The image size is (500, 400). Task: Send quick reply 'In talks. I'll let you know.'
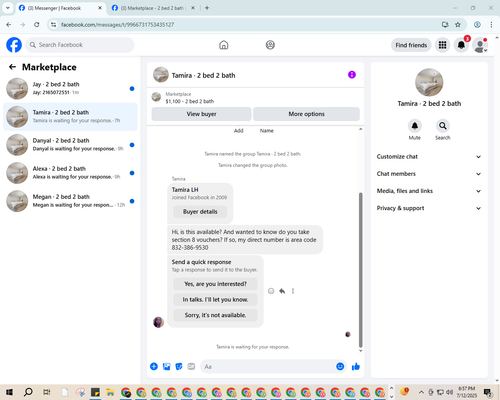215,300
